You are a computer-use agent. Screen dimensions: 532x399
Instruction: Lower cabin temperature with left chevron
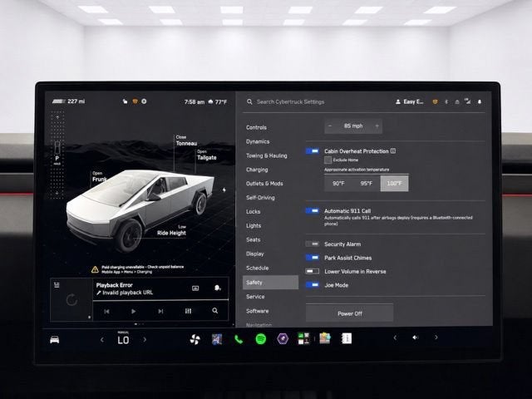point(101,340)
